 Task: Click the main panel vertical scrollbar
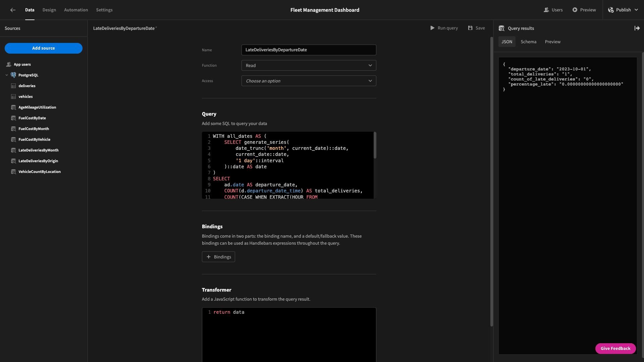click(x=491, y=181)
